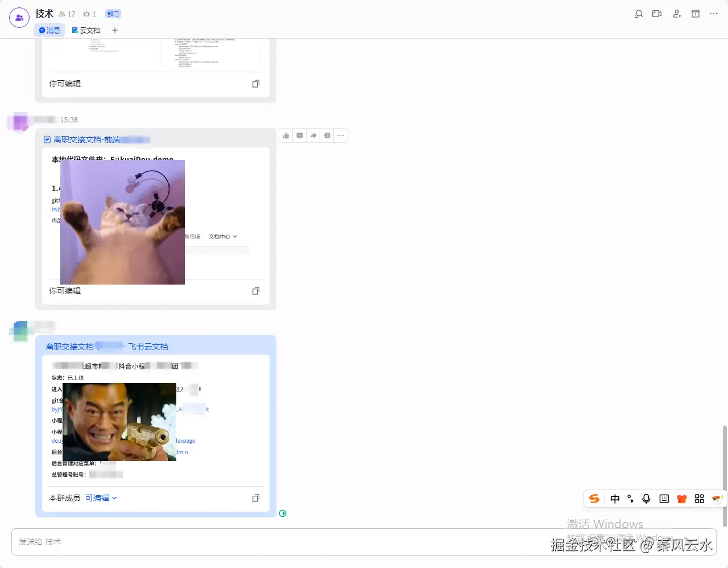728x568 pixels.
Task: Open the Sogou toolbox grid icon
Action: pyautogui.click(x=700, y=499)
